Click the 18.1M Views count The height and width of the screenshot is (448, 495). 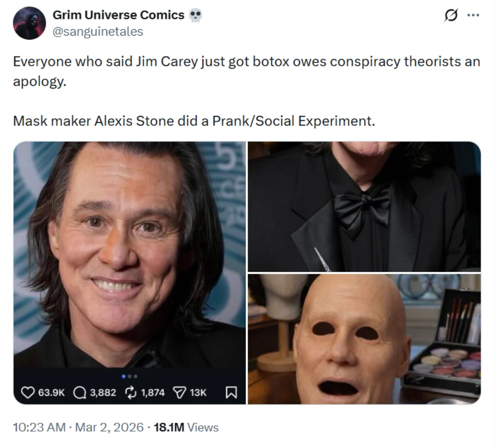tap(186, 427)
